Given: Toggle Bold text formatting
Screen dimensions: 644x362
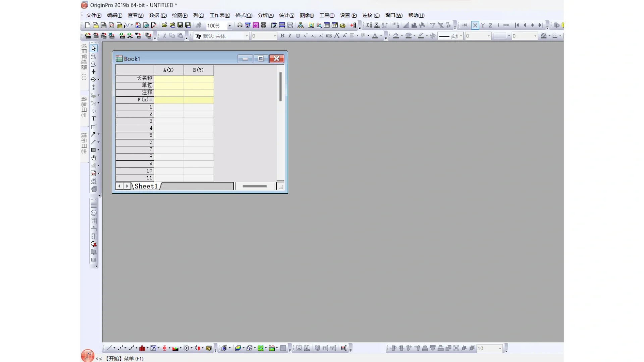Looking at the screenshot, I should coord(282,36).
